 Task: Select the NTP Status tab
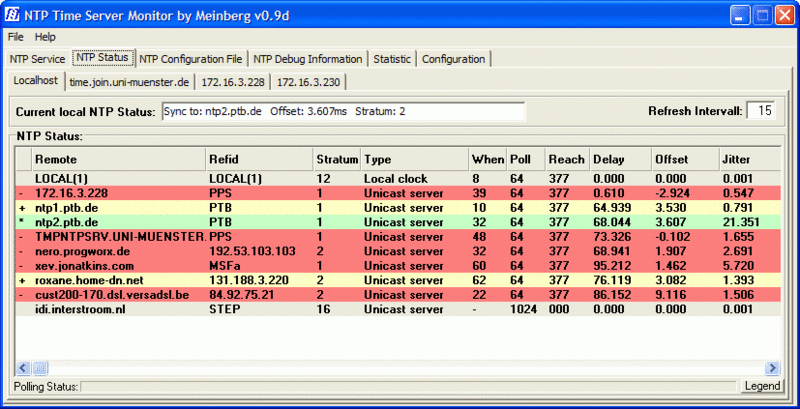[x=102, y=58]
